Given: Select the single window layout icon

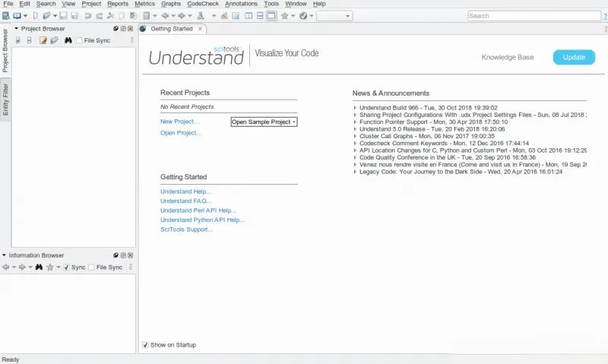Looking at the screenshot, I should (x=271, y=16).
